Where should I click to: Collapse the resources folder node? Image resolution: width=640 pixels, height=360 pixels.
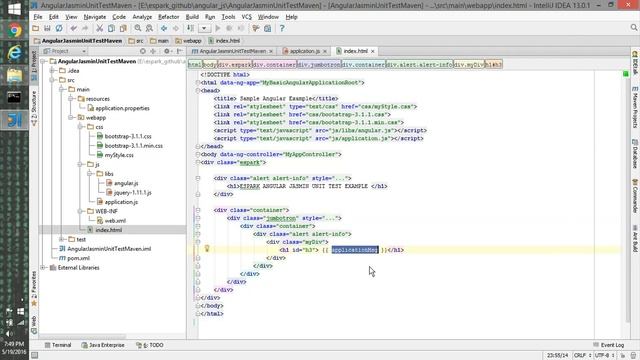pyautogui.click(x=71, y=99)
